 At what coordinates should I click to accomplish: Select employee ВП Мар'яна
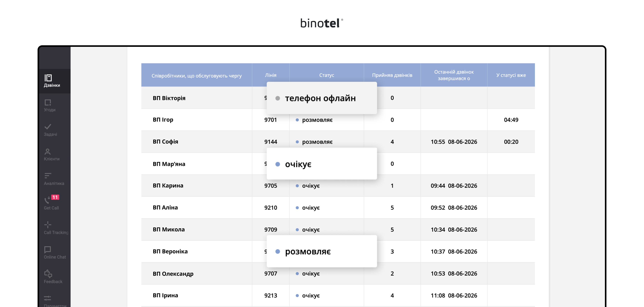point(169,164)
